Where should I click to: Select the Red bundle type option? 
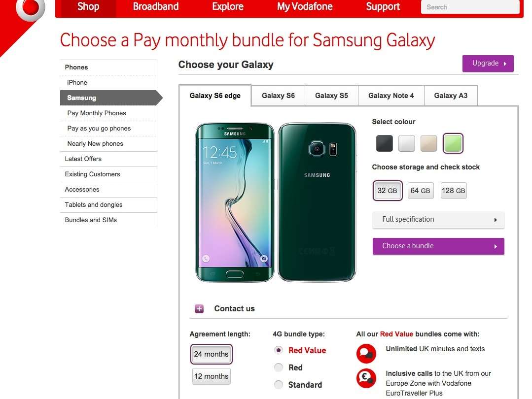[279, 367]
